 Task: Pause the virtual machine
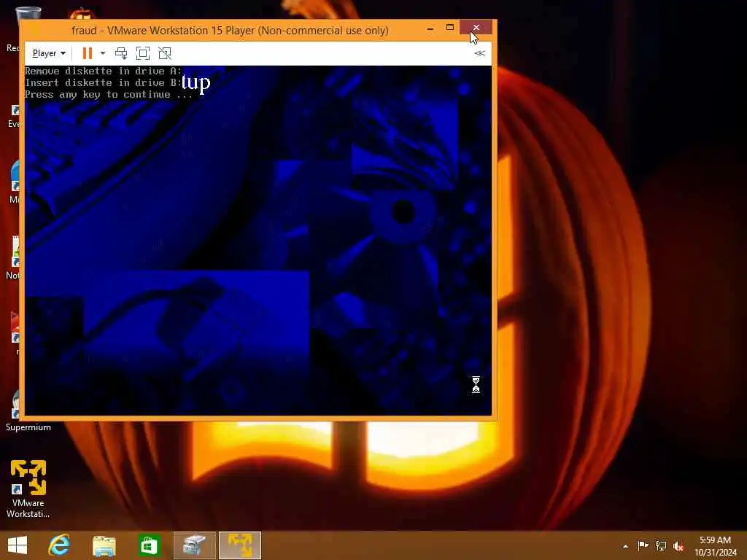coord(88,53)
